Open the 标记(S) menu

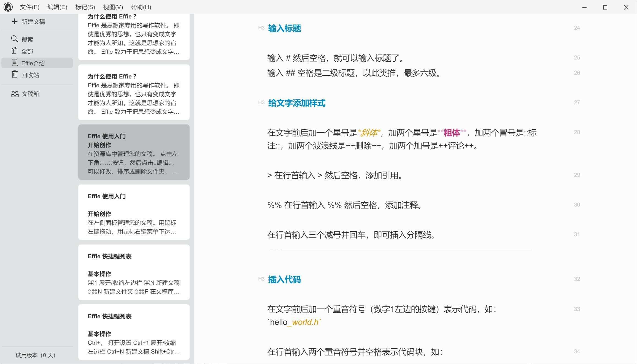tap(85, 7)
